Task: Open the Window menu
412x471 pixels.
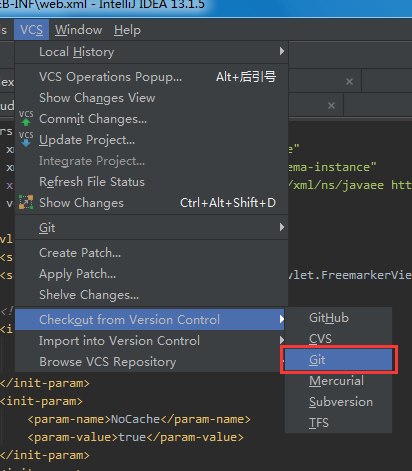Action: (79, 30)
